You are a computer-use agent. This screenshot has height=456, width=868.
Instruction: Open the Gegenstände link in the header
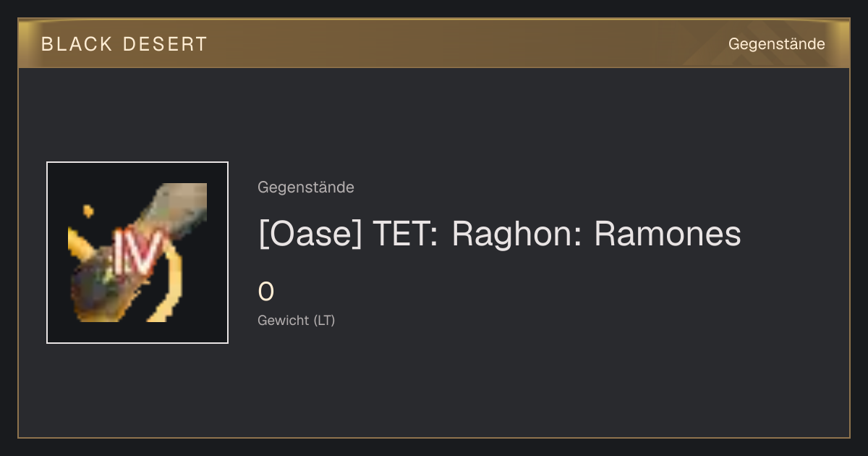(x=776, y=44)
